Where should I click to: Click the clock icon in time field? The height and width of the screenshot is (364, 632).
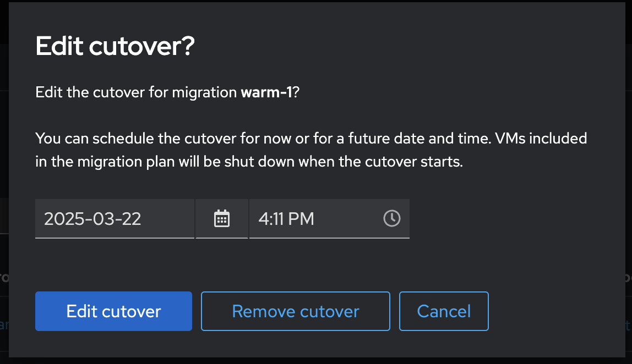391,218
